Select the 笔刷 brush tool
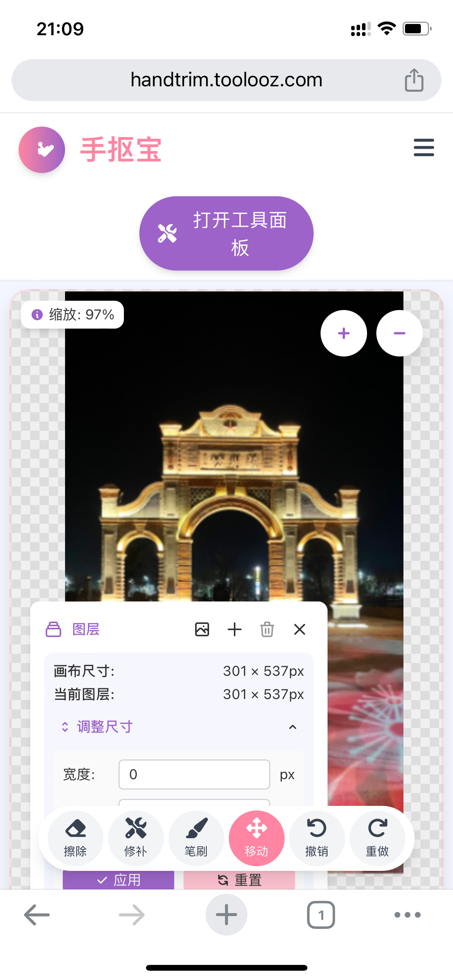The width and height of the screenshot is (453, 980). tap(196, 838)
